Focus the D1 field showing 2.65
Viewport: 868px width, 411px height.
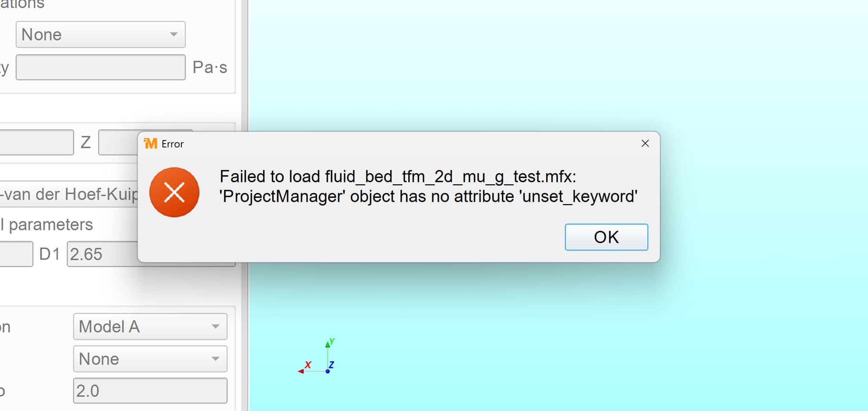coord(102,254)
